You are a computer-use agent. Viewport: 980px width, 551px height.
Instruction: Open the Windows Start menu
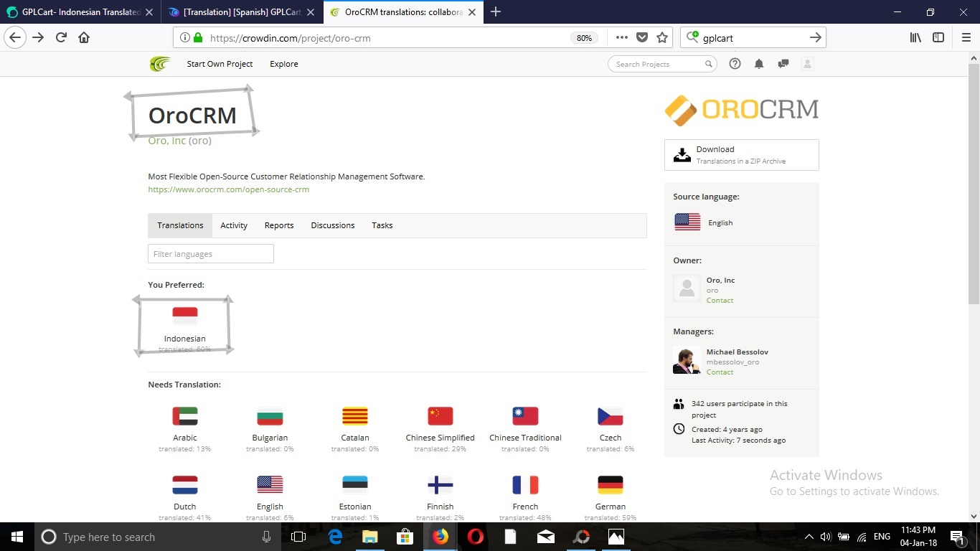[x=17, y=537]
